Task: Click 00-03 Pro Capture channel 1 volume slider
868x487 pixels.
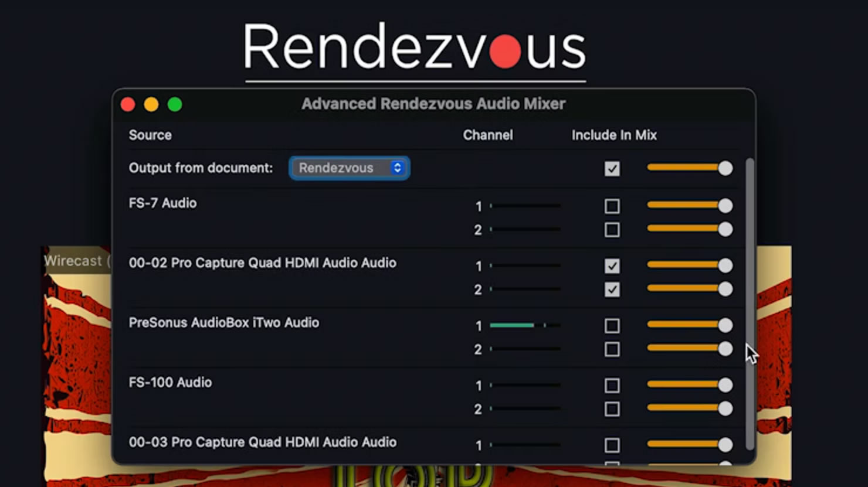Action: [690, 445]
